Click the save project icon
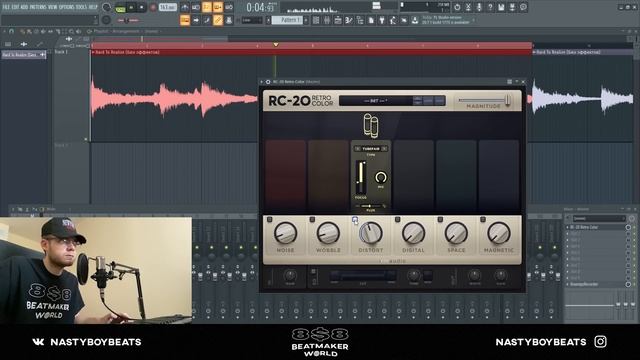This screenshot has width=640, height=360. point(501,7)
